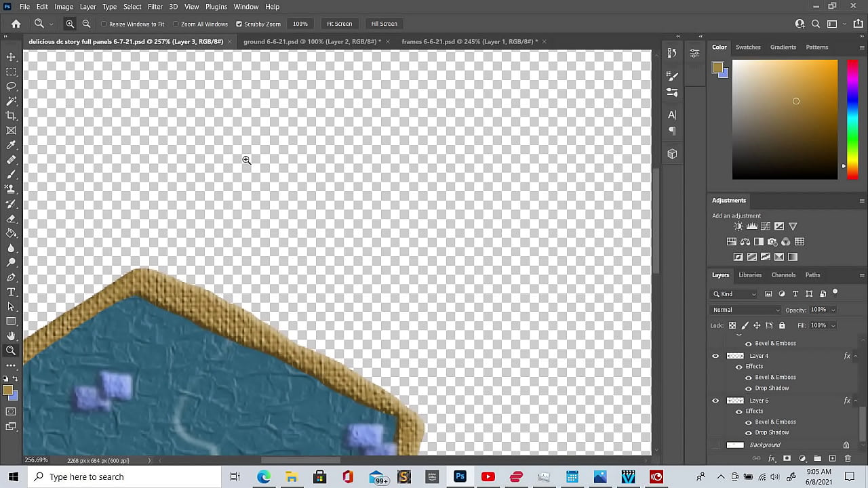Click the vertical hue spectrum slider
This screenshot has height=488, width=868.
point(852,119)
